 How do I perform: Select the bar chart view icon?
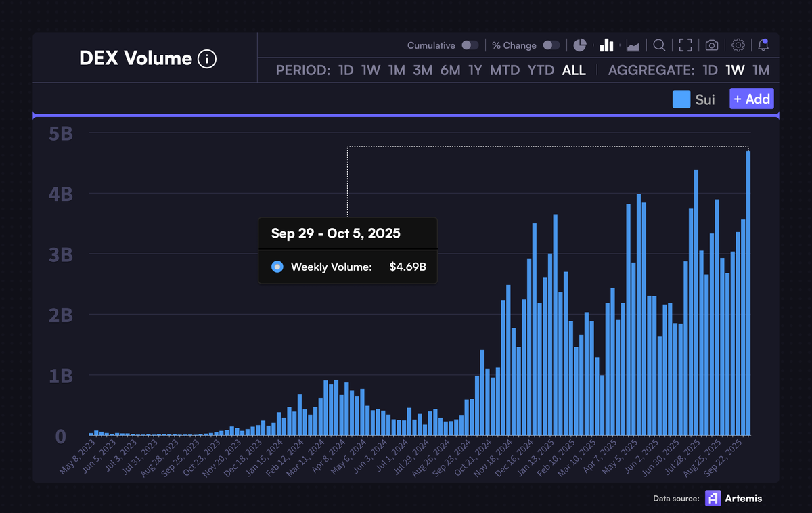point(606,45)
